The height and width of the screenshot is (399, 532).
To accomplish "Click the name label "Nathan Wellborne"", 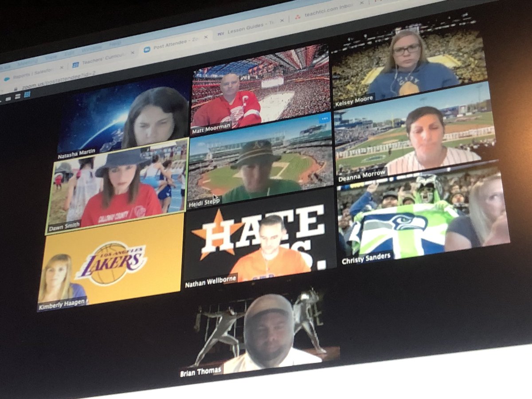I will click(211, 281).
